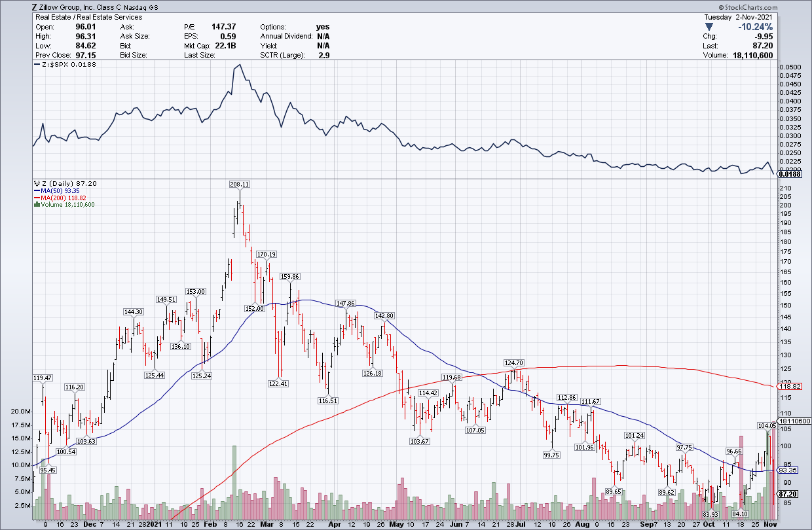Click the 97.75 price label
The image size is (812, 530).
(x=684, y=447)
